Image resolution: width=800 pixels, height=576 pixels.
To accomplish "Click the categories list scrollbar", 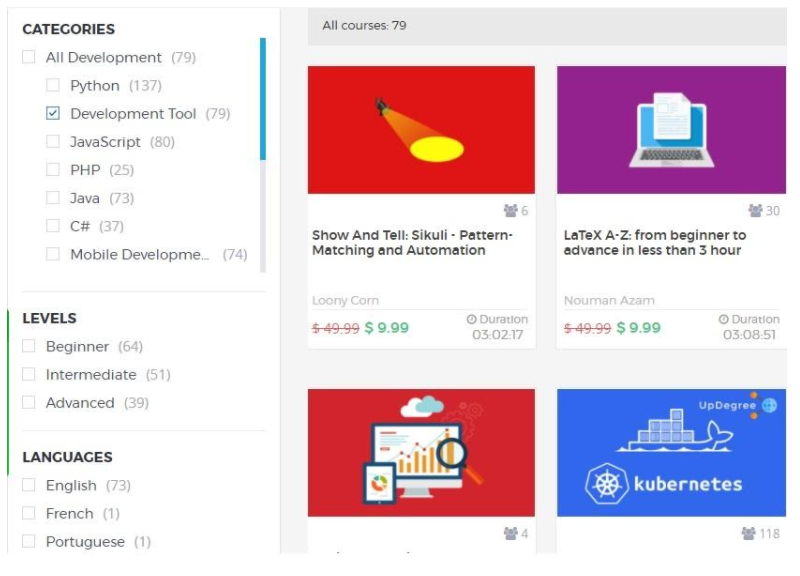I will [263, 100].
